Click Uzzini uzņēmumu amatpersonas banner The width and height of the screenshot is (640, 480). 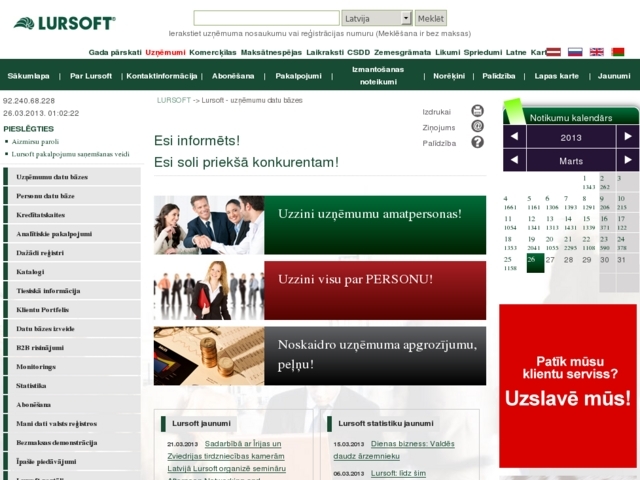point(320,225)
